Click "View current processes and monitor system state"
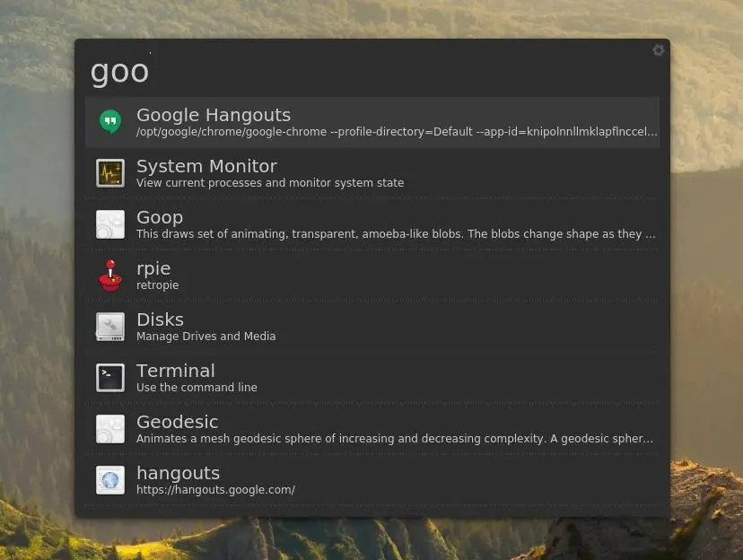 coord(270,183)
